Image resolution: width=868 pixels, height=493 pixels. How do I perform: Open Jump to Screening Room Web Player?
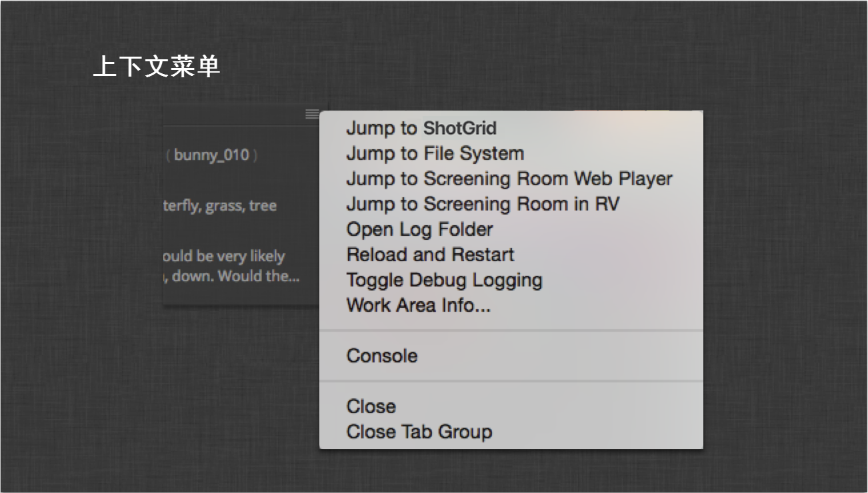pyautogui.click(x=511, y=179)
